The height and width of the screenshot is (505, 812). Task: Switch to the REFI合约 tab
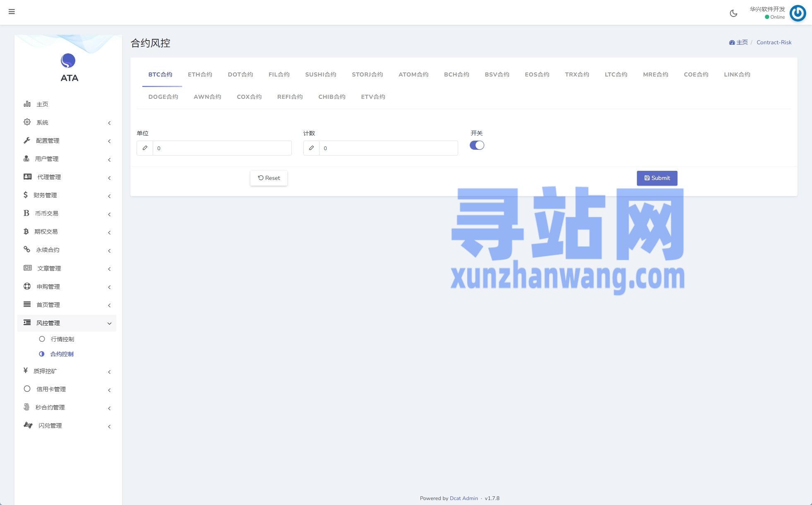pyautogui.click(x=290, y=97)
